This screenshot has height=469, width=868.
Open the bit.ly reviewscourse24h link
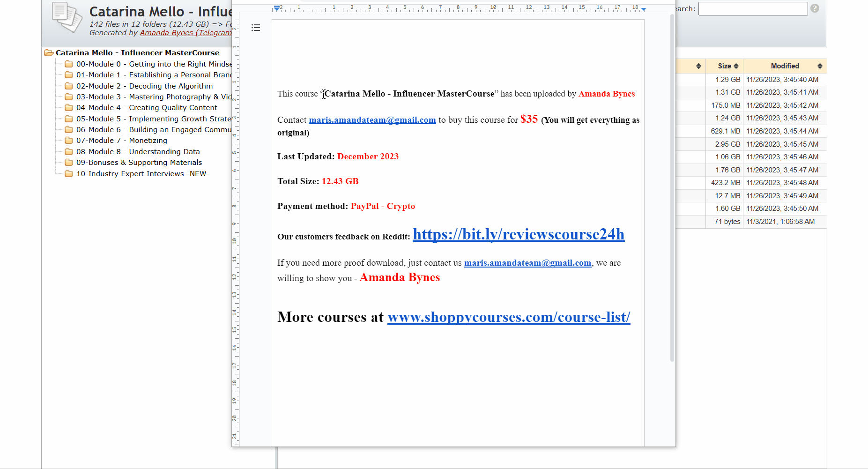(x=518, y=234)
